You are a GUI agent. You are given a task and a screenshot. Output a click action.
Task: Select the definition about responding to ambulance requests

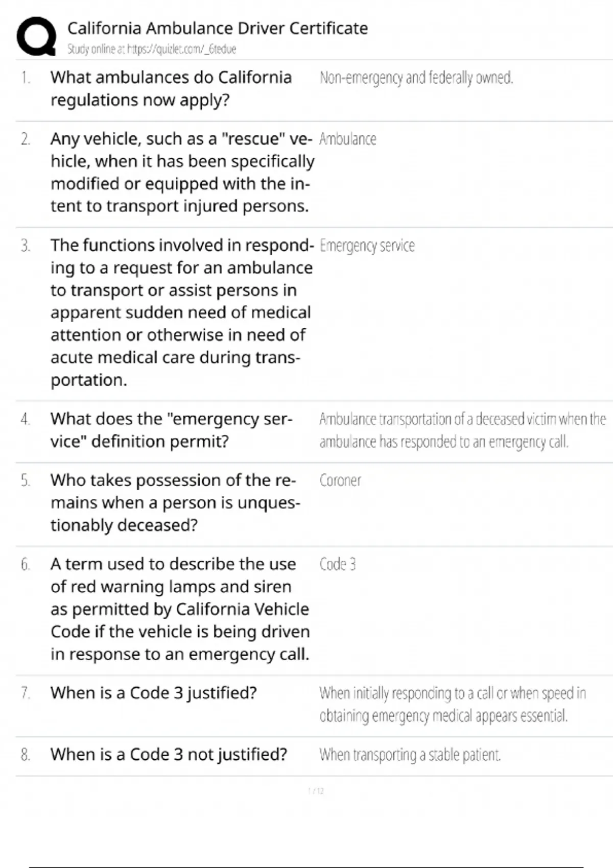click(181, 312)
